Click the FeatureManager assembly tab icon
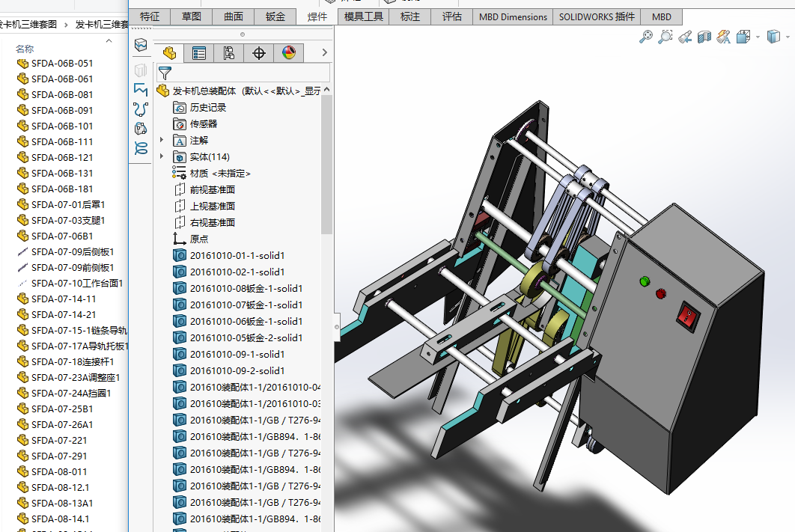Image resolution: width=795 pixels, height=532 pixels. pos(169,52)
